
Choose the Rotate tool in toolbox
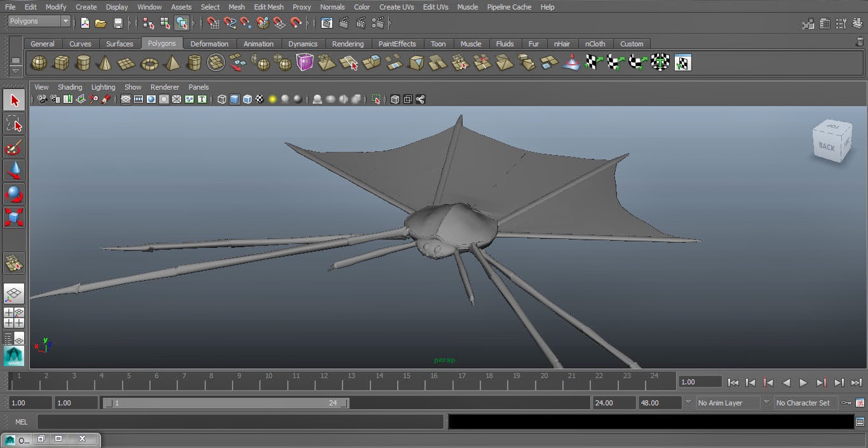(x=14, y=194)
